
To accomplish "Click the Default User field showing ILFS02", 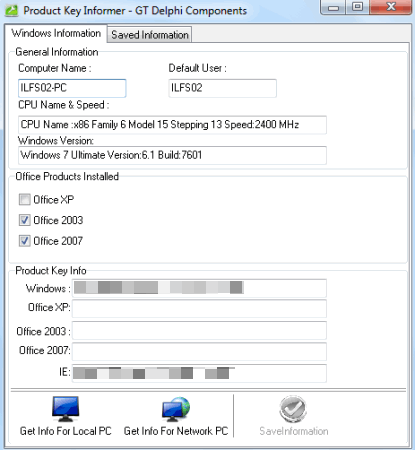I will [223, 88].
